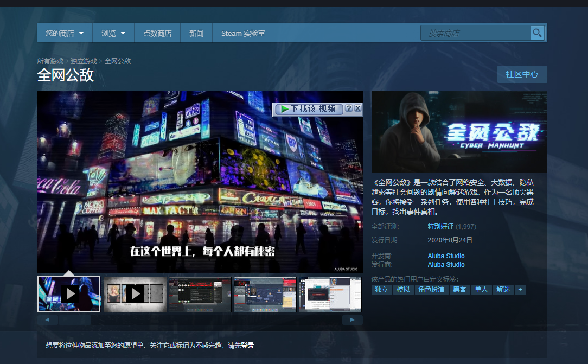Click the 社区中心 button
Viewport: 588px width, 364px height.
[522, 74]
